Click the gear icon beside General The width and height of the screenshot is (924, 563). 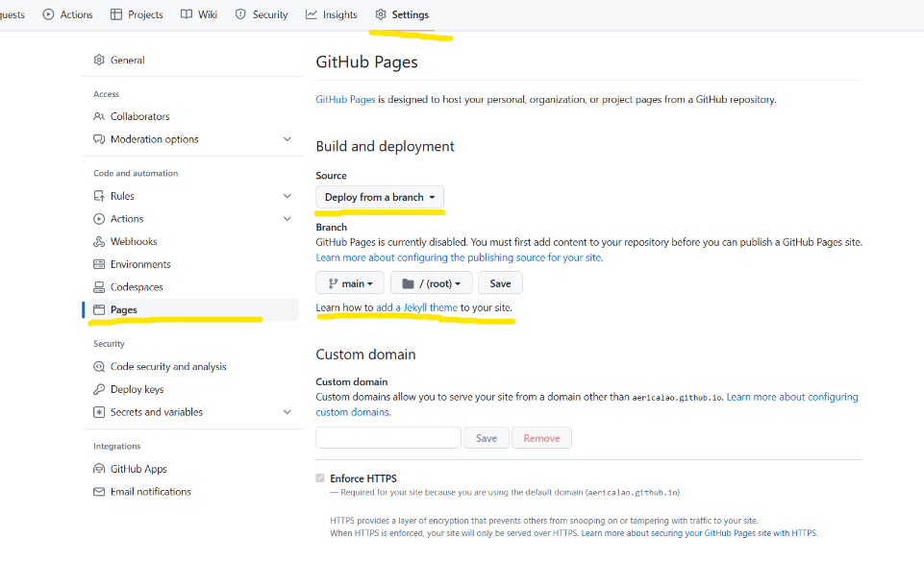point(99,60)
